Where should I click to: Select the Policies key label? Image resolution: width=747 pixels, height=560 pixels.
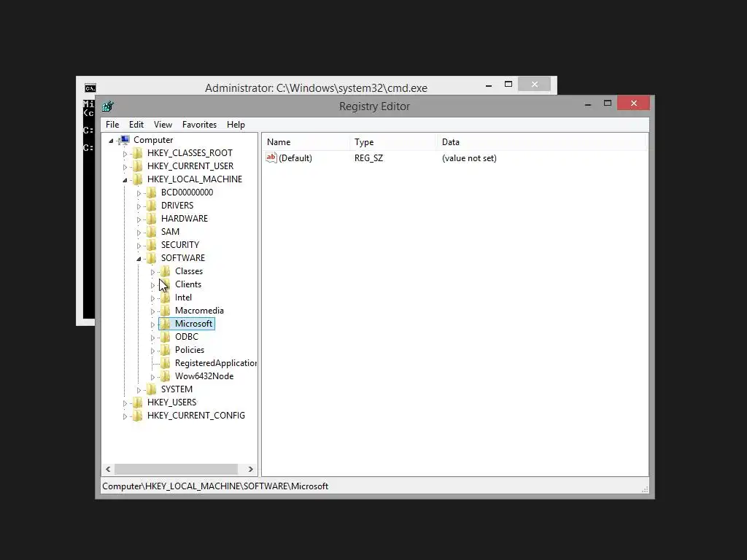pyautogui.click(x=190, y=350)
